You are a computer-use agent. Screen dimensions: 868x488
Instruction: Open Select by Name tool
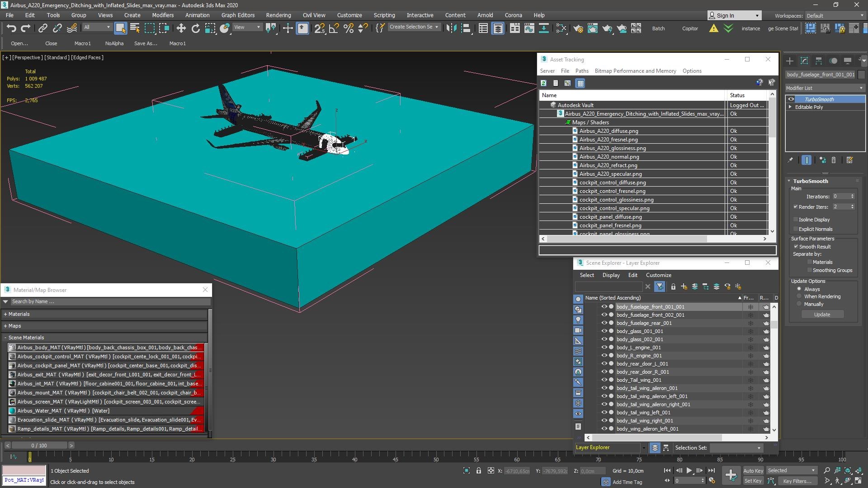point(135,28)
